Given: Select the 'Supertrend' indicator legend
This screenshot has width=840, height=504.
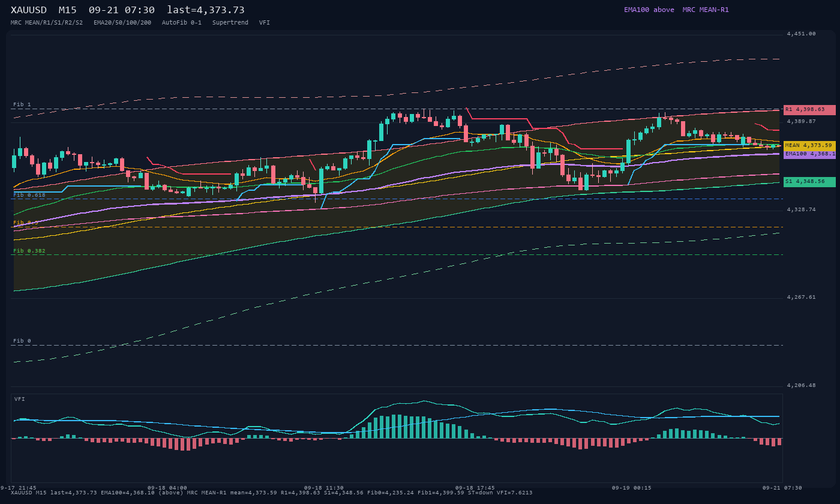Looking at the screenshot, I should click(x=230, y=23).
